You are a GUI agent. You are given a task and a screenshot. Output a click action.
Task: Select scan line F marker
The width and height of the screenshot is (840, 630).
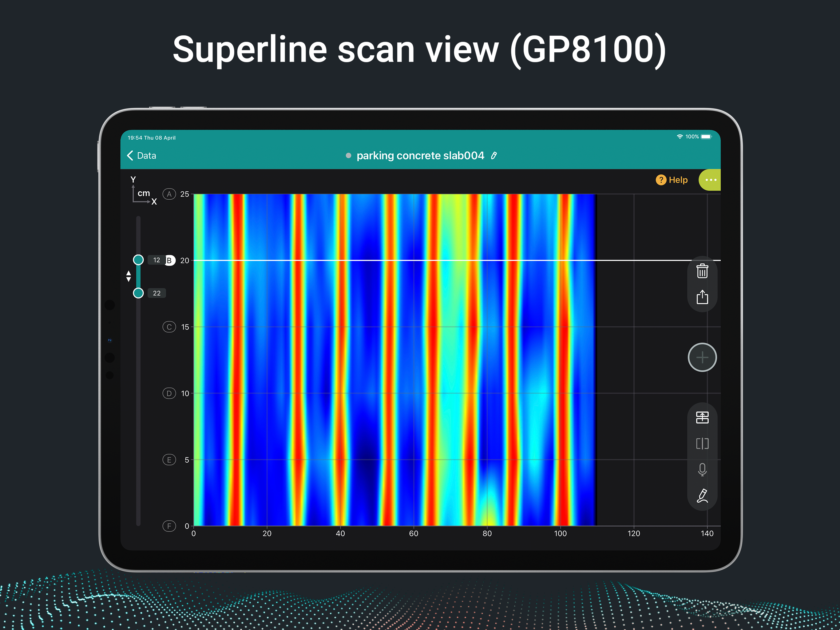click(169, 526)
